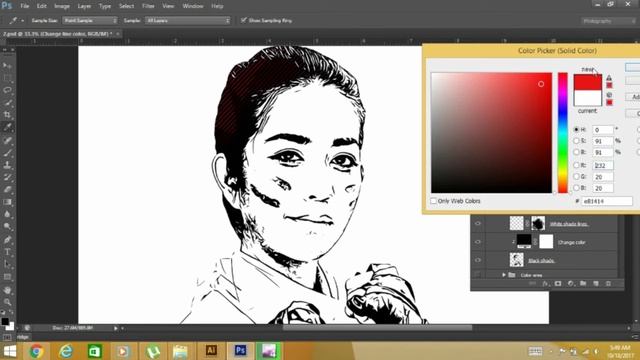Open the Filter menu
This screenshot has height=360, width=640.
[148, 6]
